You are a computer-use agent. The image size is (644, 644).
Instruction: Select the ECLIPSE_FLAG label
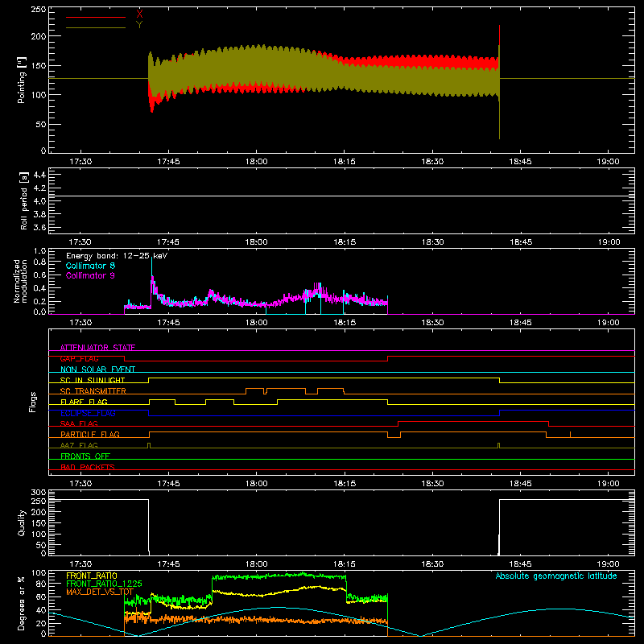(88, 413)
